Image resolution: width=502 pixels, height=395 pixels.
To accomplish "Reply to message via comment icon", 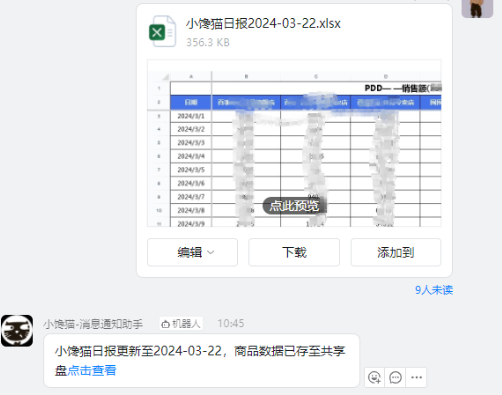I will pos(395,377).
